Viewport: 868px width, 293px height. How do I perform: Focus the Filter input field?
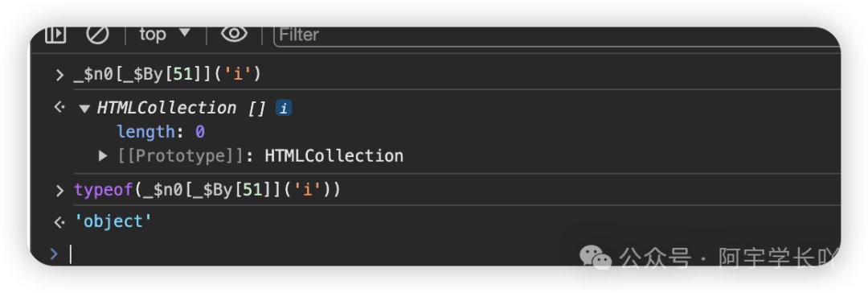557,35
